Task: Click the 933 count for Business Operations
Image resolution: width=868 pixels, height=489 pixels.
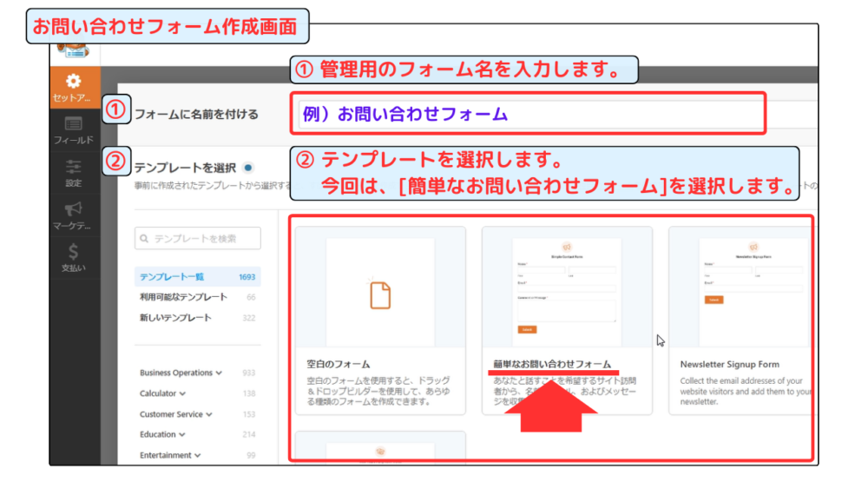Action: (x=249, y=373)
